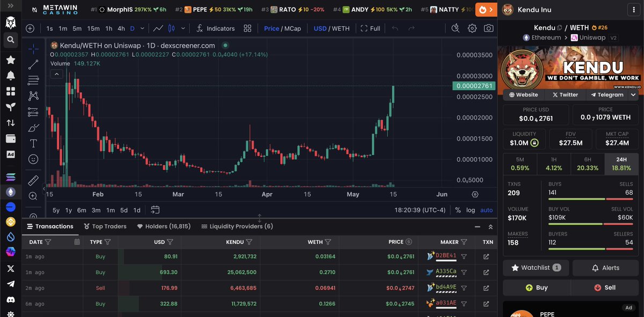
Task: Select the zoom-in magnifier chart tool
Action: click(x=33, y=196)
